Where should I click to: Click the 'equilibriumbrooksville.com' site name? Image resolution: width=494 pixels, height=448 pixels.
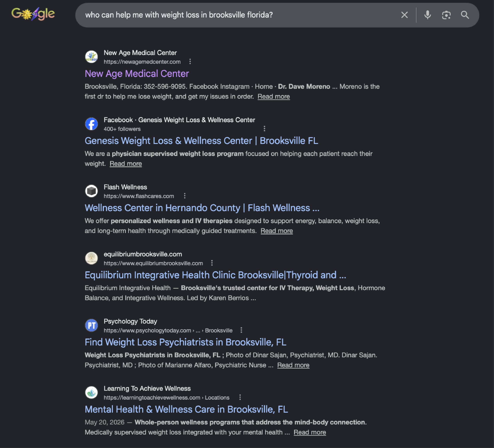click(x=143, y=254)
